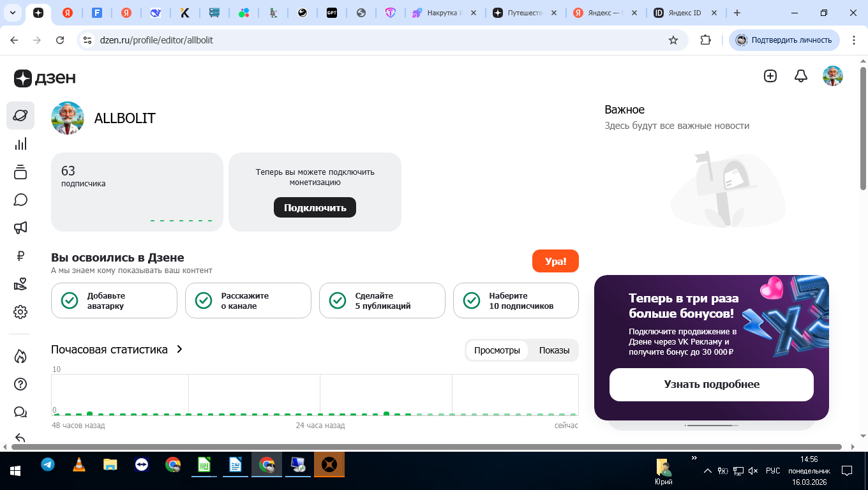Open the support chat bubbles icon in sidebar

pyautogui.click(x=20, y=412)
